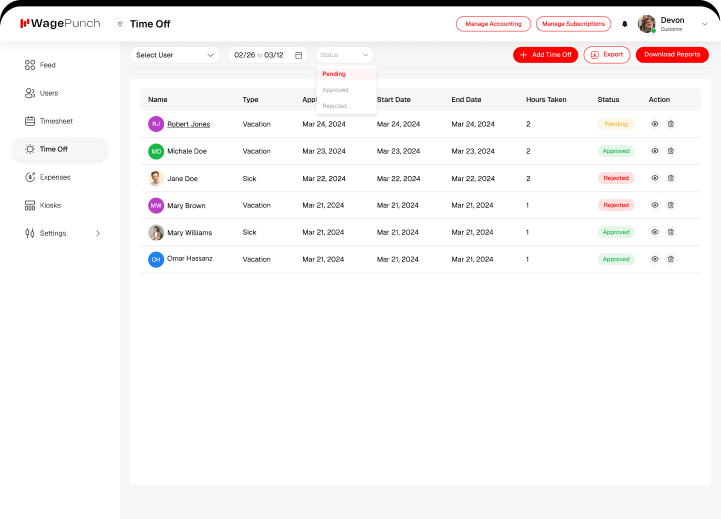The image size is (721, 519).
Task: Click the Download Reports button
Action: tap(672, 55)
